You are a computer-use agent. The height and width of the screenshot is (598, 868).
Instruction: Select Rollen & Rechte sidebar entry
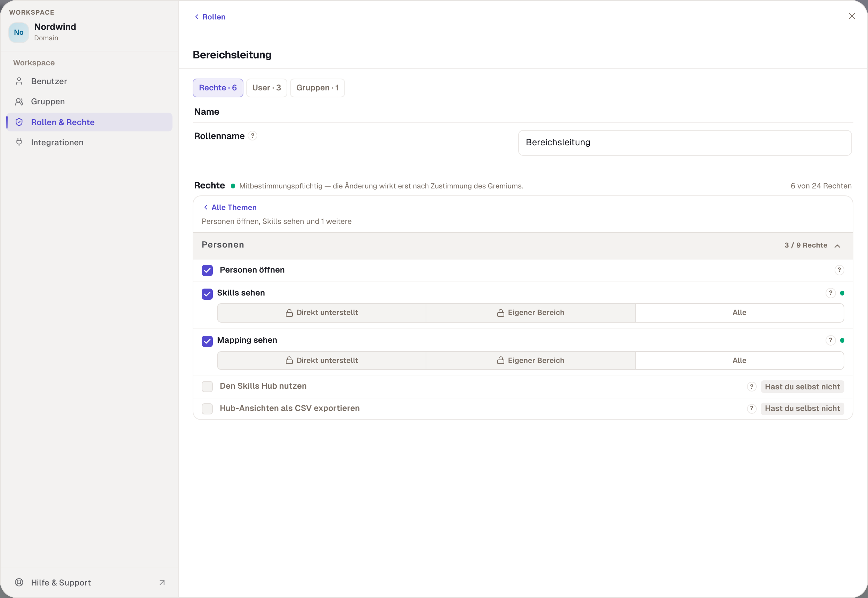89,122
